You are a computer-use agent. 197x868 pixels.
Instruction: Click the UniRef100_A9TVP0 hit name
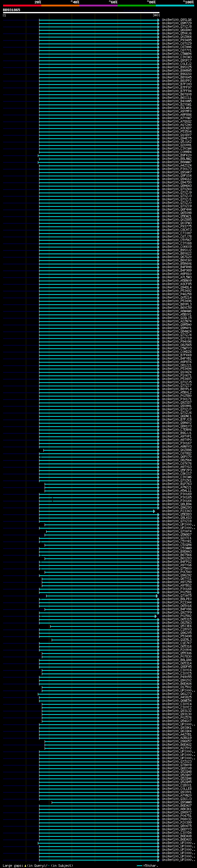coord(177,440)
